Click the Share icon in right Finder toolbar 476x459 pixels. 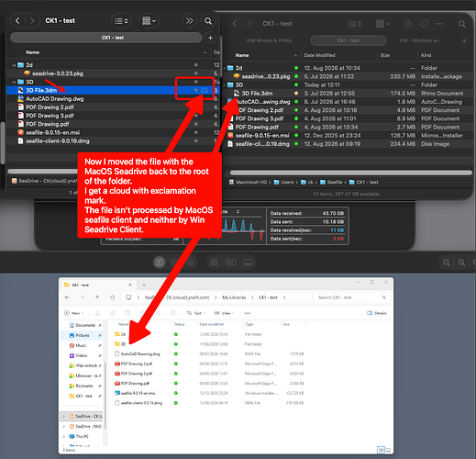pyautogui.click(x=408, y=24)
